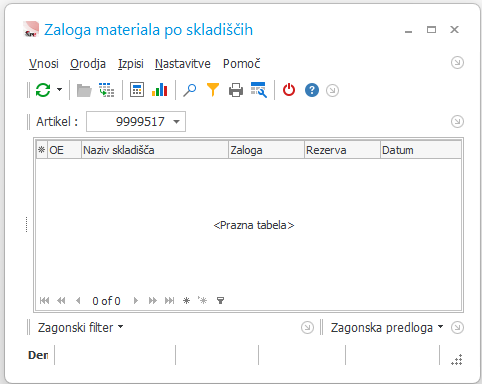Viewport: 482px width, 384px height.
Task: Click the bookmark asterisk navigator button
Action: [186, 301]
